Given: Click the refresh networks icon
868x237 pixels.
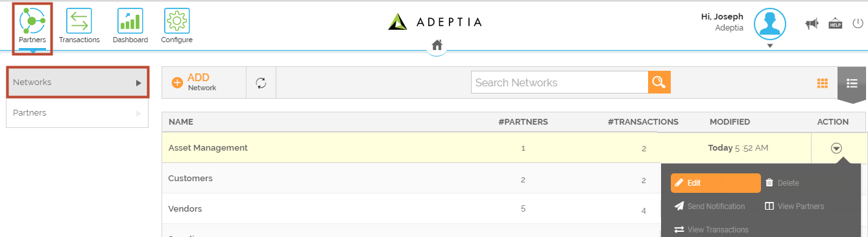Looking at the screenshot, I should click(261, 82).
